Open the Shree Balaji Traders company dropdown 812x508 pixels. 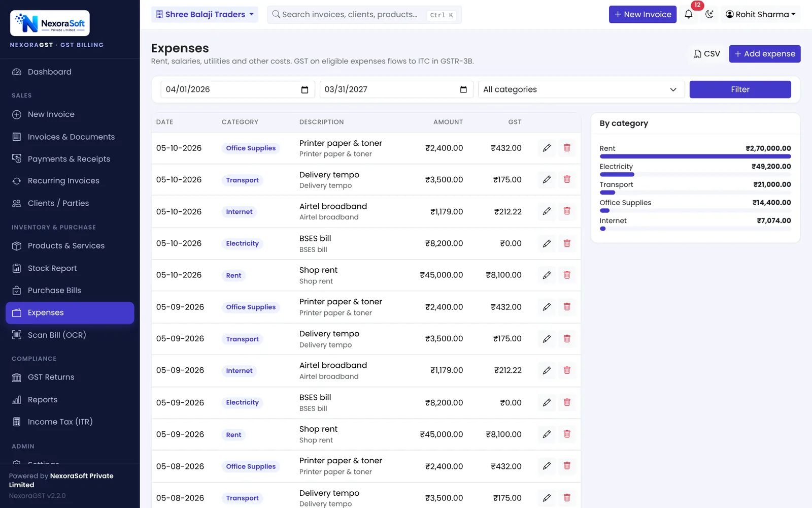tap(205, 14)
